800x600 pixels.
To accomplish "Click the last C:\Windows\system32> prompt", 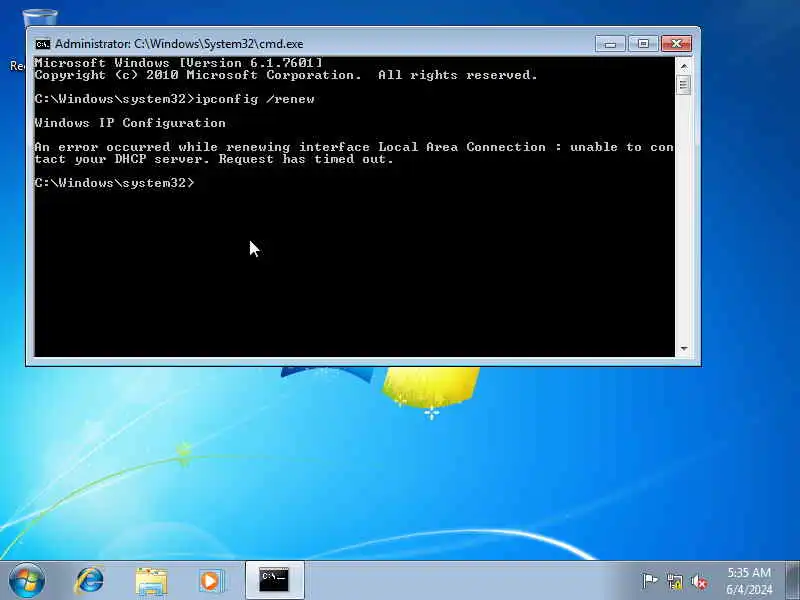I will coord(114,183).
